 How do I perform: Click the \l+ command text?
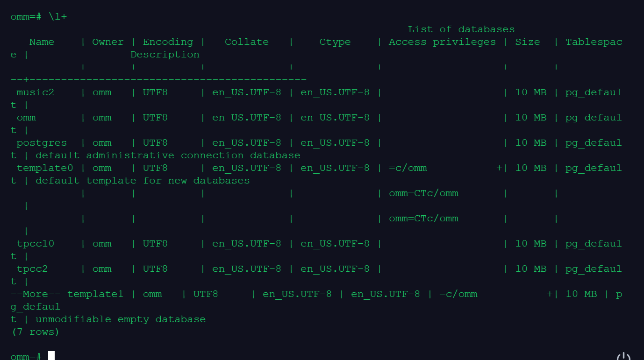click(57, 17)
